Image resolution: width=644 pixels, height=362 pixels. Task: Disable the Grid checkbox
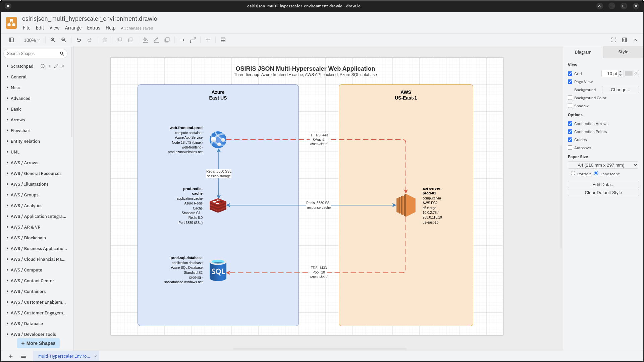[570, 73]
